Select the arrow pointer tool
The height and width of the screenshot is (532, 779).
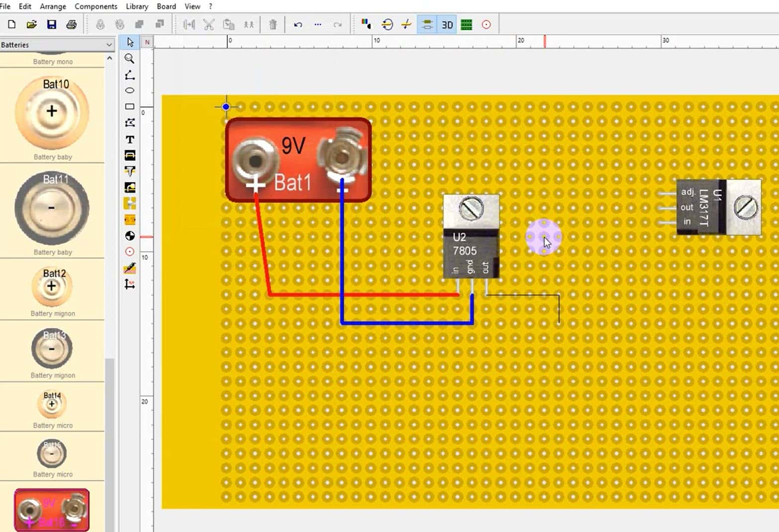(130, 42)
